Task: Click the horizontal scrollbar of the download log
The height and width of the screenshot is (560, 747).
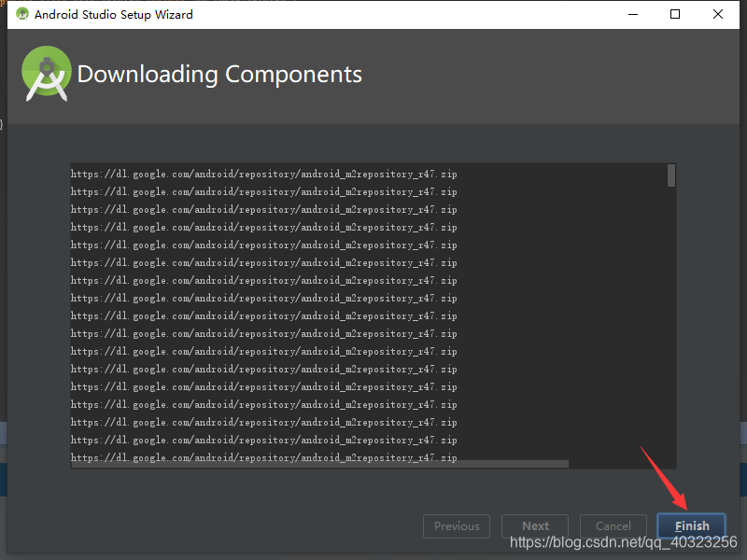Action: (319, 464)
